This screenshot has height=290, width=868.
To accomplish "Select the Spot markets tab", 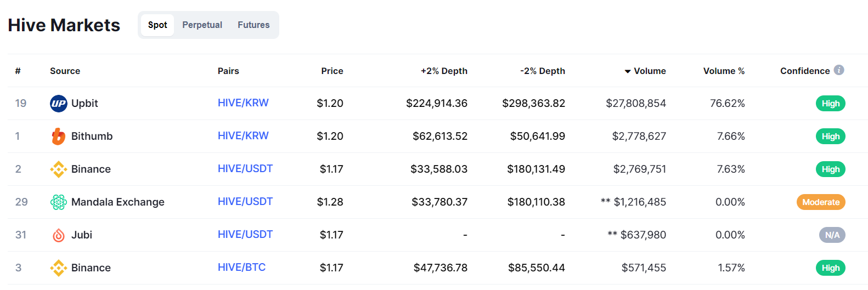I will pyautogui.click(x=157, y=25).
